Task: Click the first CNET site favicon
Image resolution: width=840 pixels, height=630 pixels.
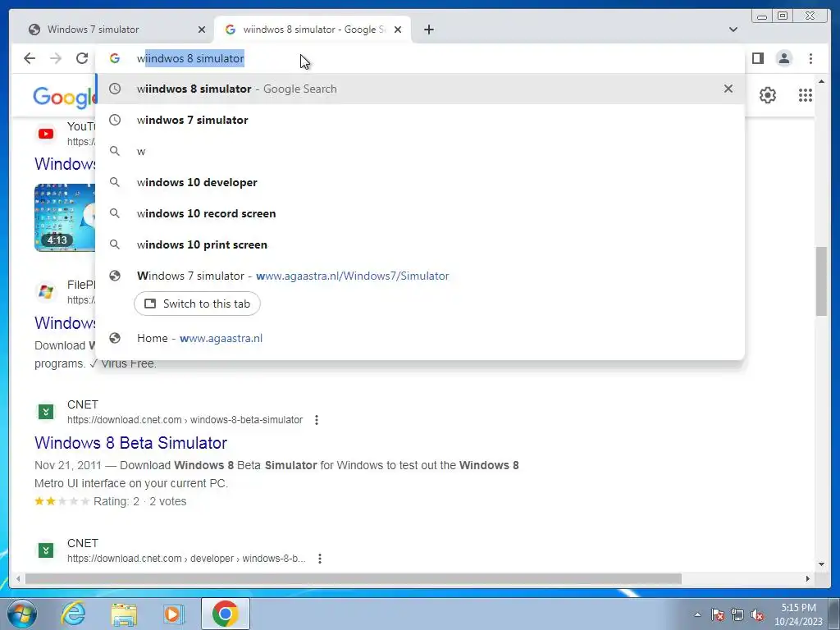Action: (46, 412)
